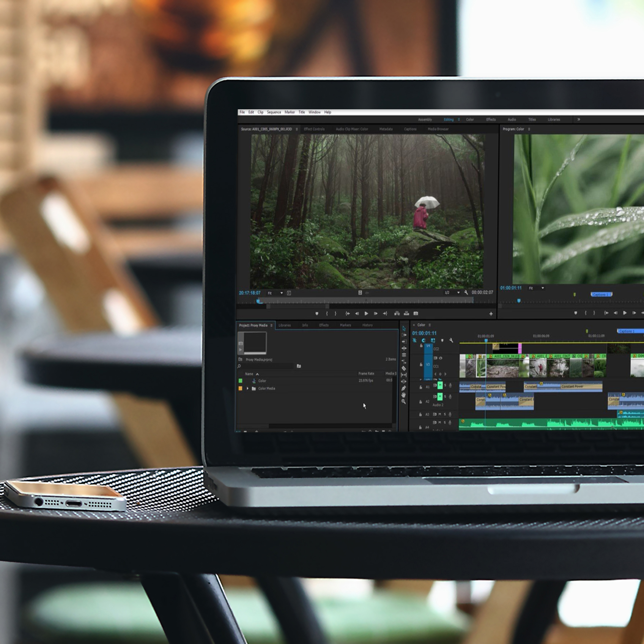Click the green label swatch of Color sequence
The image size is (644, 644).
(240, 381)
